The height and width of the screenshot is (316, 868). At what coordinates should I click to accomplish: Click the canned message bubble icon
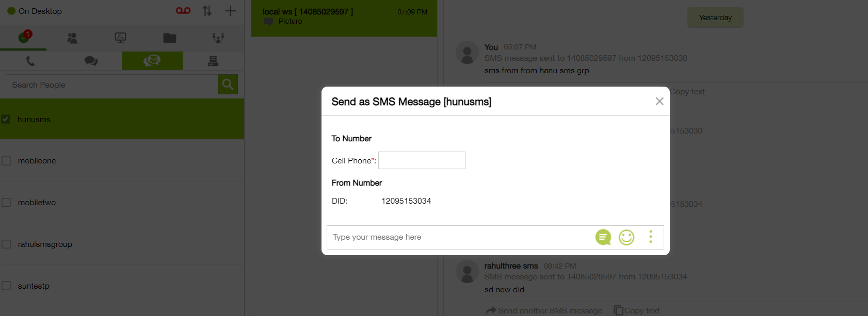[603, 237]
